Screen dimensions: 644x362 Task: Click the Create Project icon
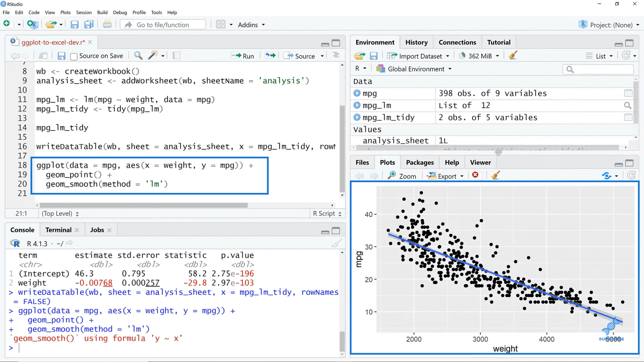pos(33,25)
